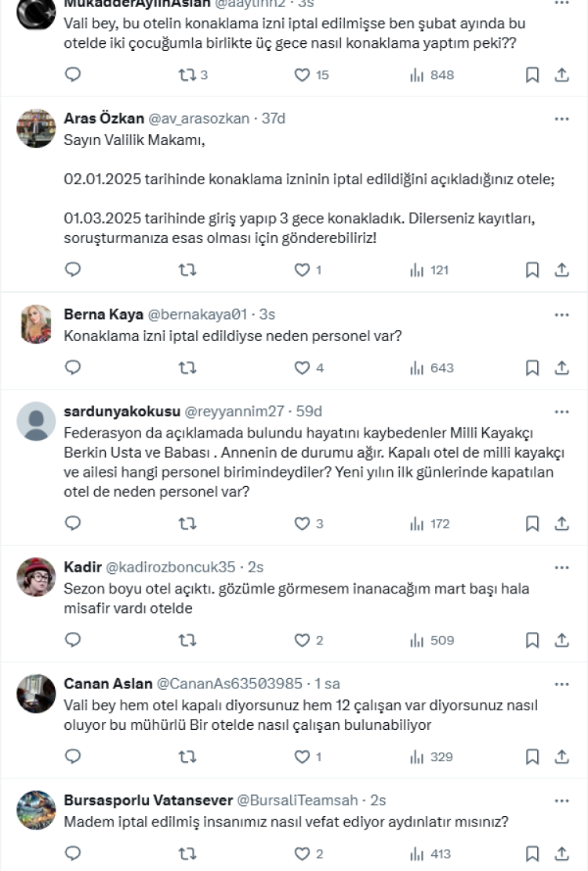
Task: Share Bursasporlu Vatansever's tweet
Action: (x=561, y=854)
